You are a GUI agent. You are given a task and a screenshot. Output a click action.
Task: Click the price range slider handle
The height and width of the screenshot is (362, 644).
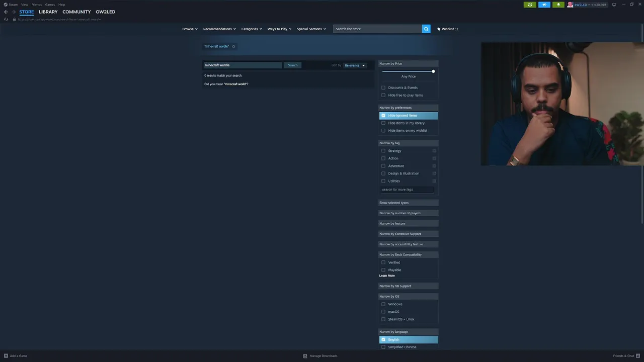(433, 71)
